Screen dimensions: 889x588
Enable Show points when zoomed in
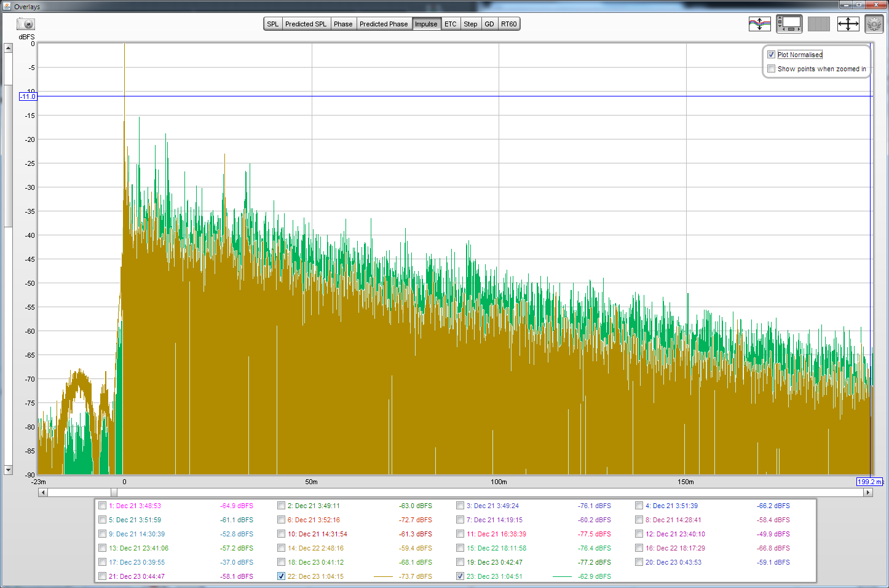(771, 69)
